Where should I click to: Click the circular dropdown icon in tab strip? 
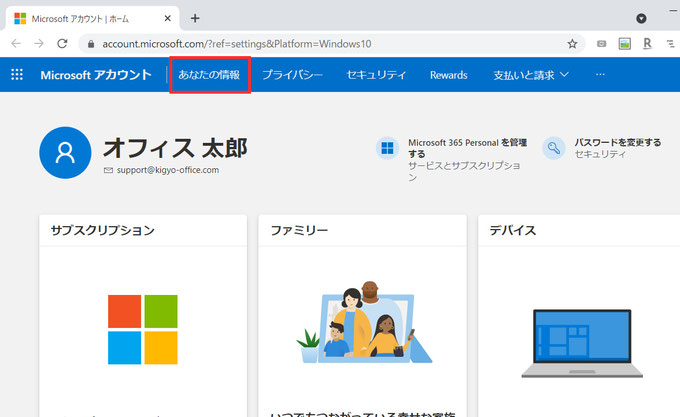[641, 18]
